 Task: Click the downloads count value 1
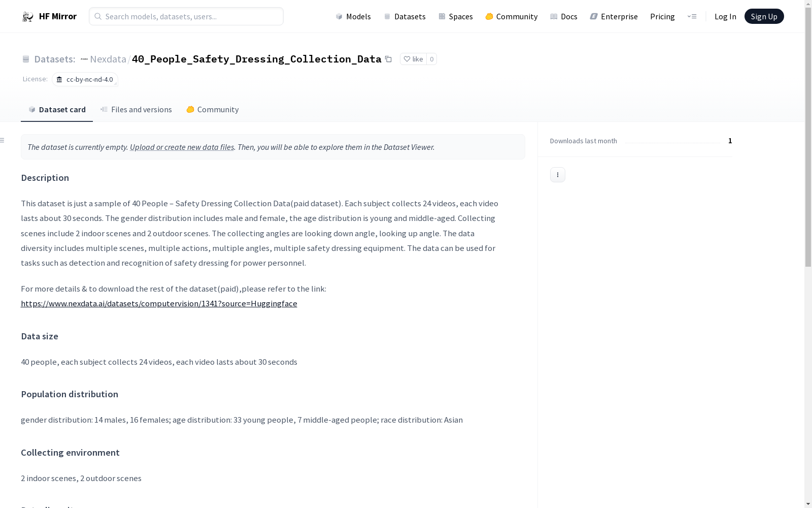coord(730,141)
